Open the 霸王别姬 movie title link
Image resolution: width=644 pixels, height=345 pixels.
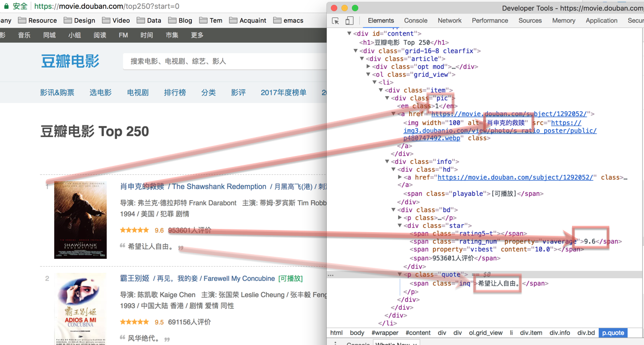click(x=134, y=278)
